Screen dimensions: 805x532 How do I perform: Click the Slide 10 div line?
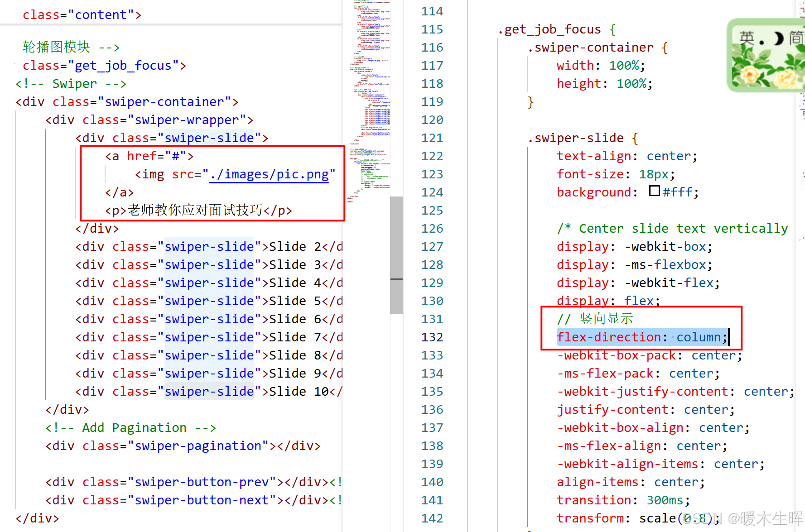pyautogui.click(x=209, y=392)
